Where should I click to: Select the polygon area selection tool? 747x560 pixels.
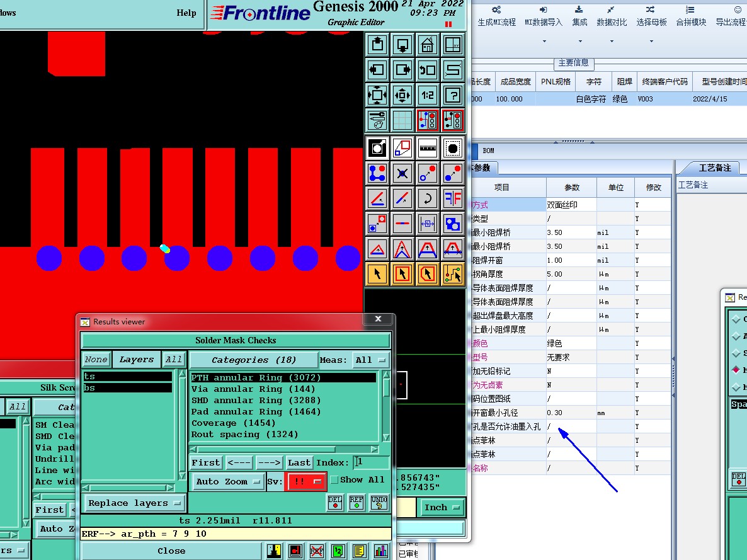pos(427,274)
